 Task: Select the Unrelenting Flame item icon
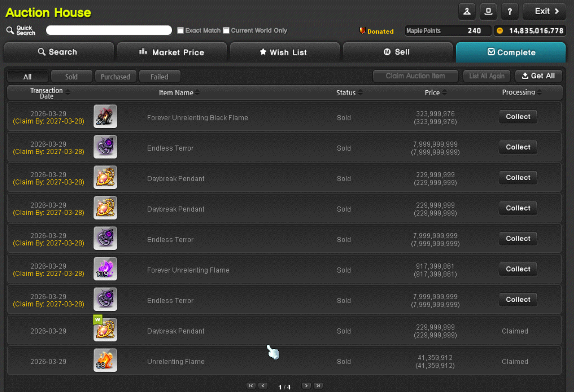(105, 360)
